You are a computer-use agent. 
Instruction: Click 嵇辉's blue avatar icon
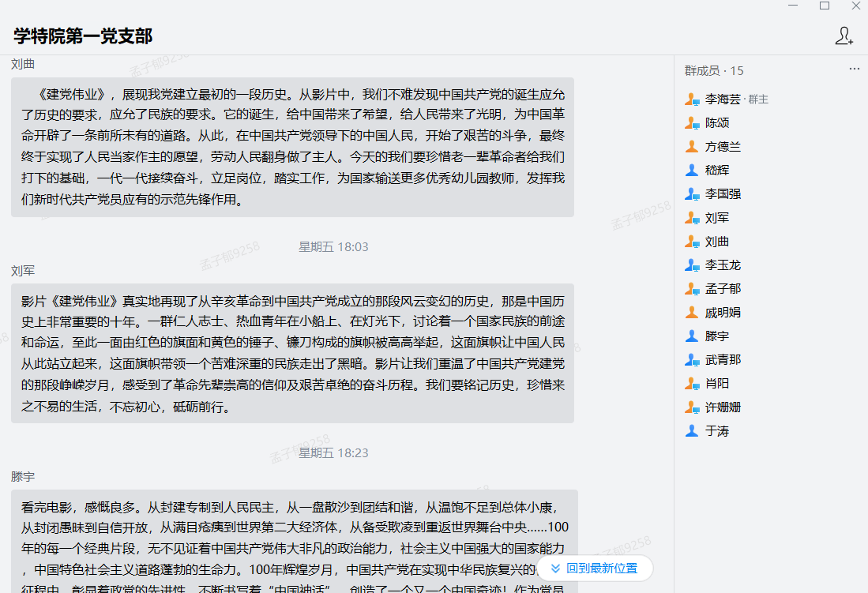coord(692,171)
